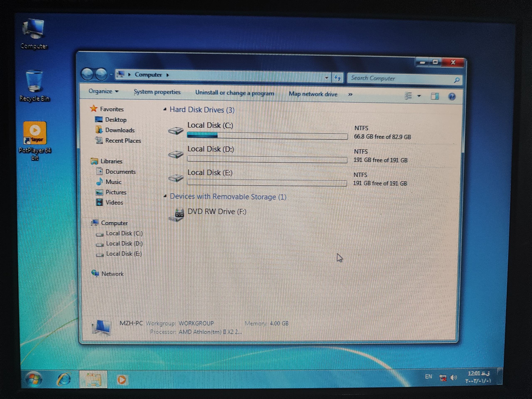Click the Local Disk (C:) usage bar
The height and width of the screenshot is (399, 532).
point(267,136)
